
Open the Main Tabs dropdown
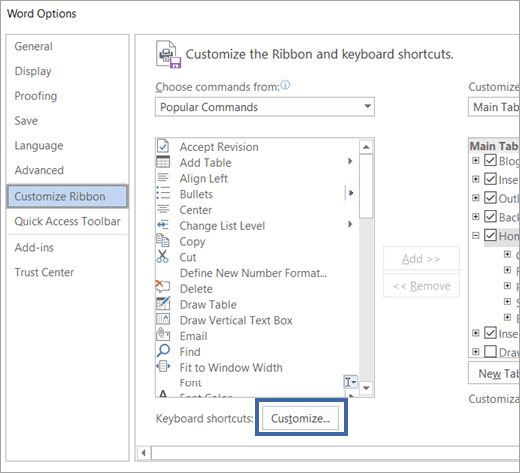494,107
